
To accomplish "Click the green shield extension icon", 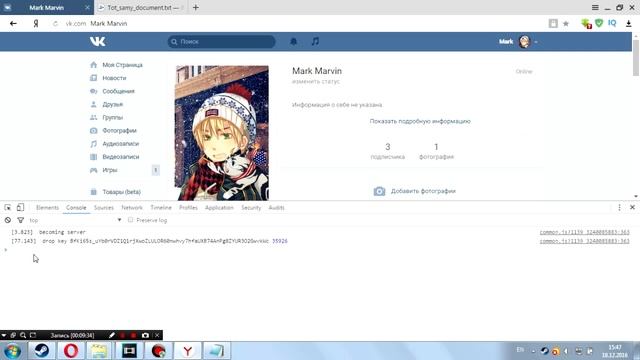I will pyautogui.click(x=599, y=23).
